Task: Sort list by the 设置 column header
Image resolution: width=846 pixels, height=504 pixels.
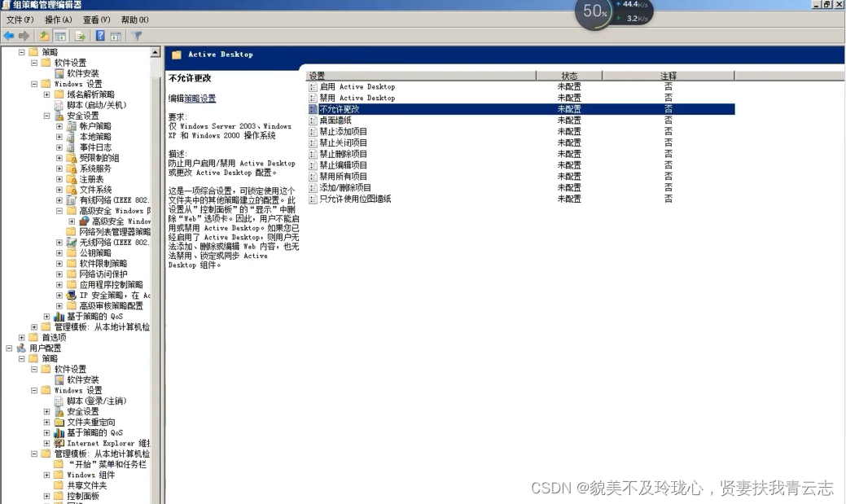Action: [x=421, y=76]
